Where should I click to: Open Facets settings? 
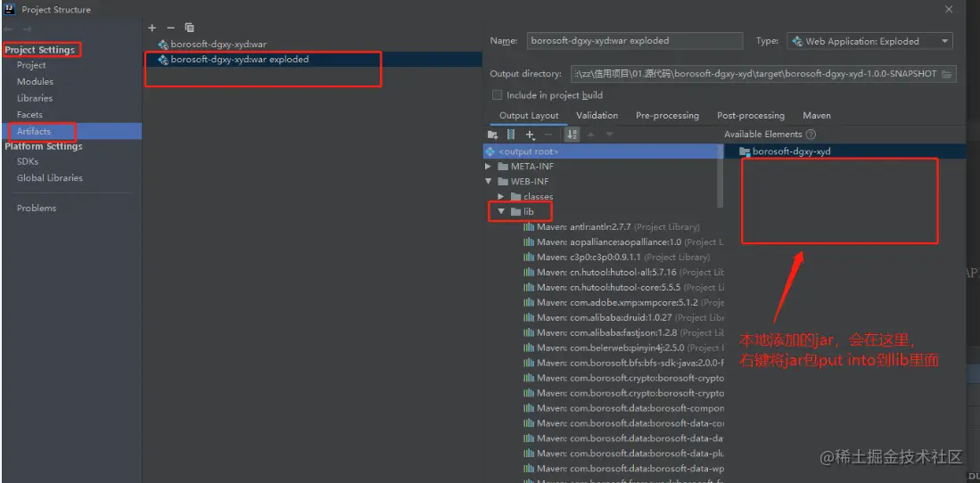pos(29,115)
